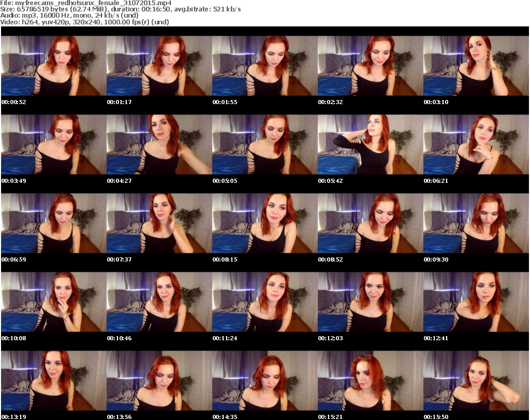Select the thumbnail at timestamp 00:03:10
Image resolution: width=530 pixels, height=420 pixels.
point(476,66)
